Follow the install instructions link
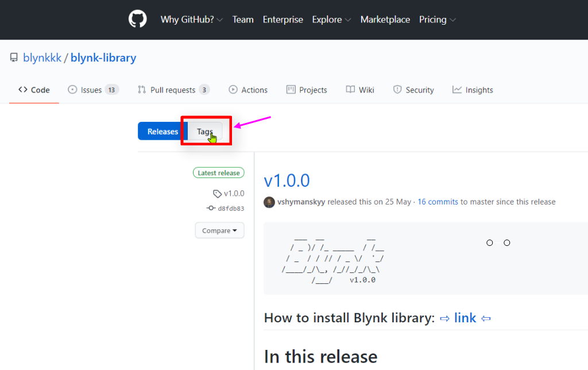Viewport: 588px width, 370px height. pos(465,318)
